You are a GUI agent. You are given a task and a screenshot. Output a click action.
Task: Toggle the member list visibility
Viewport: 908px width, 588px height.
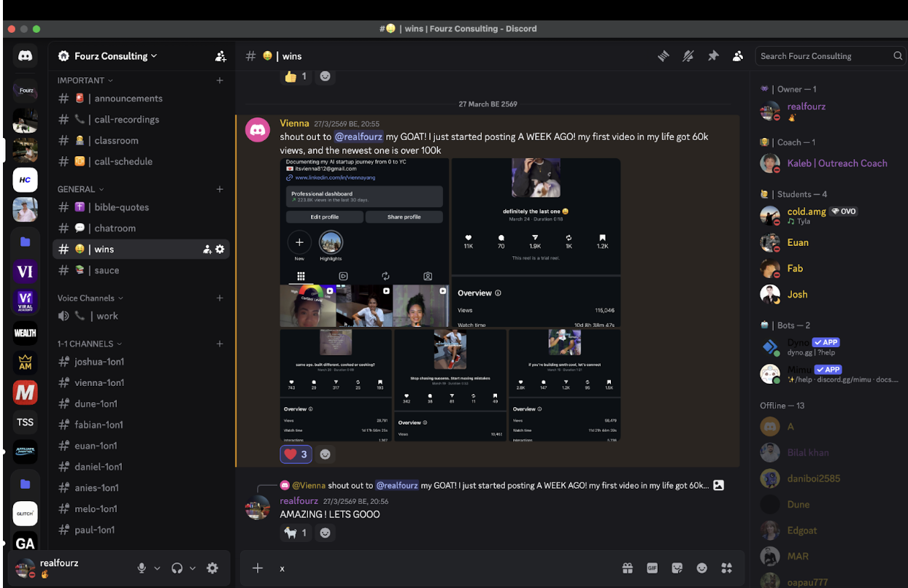738,56
